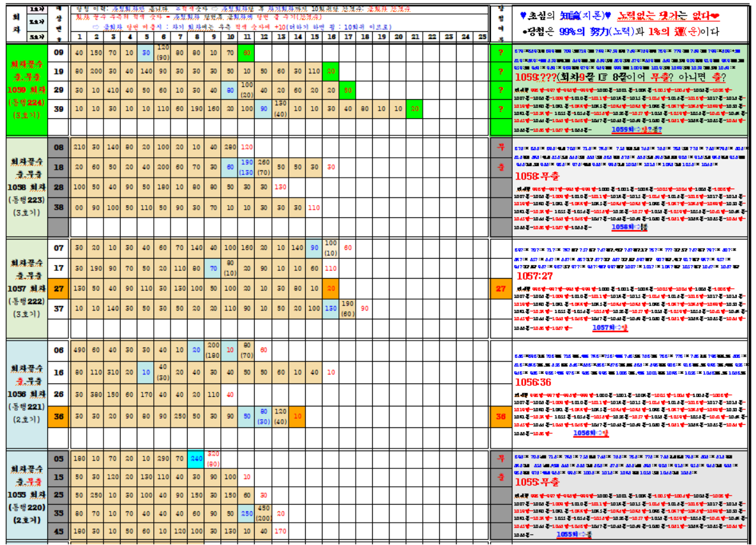Select row label 09 in the 1059 block
The height and width of the screenshot is (545, 756).
(x=59, y=52)
